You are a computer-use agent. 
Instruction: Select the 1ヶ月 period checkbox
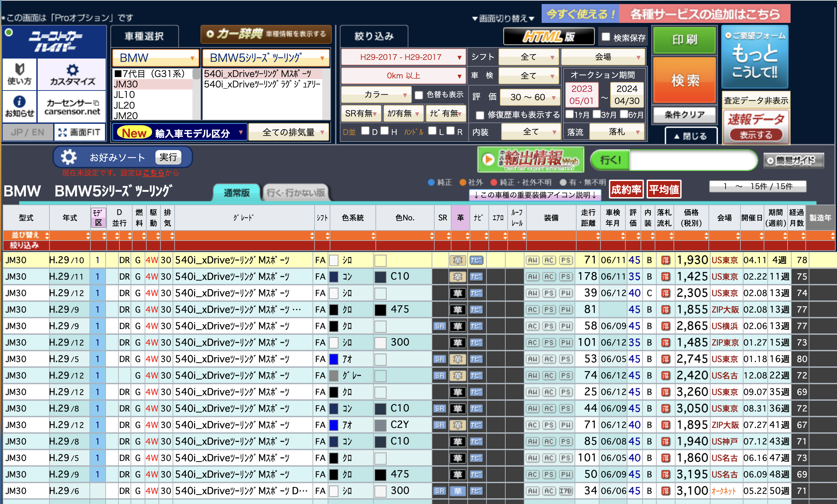(x=570, y=114)
